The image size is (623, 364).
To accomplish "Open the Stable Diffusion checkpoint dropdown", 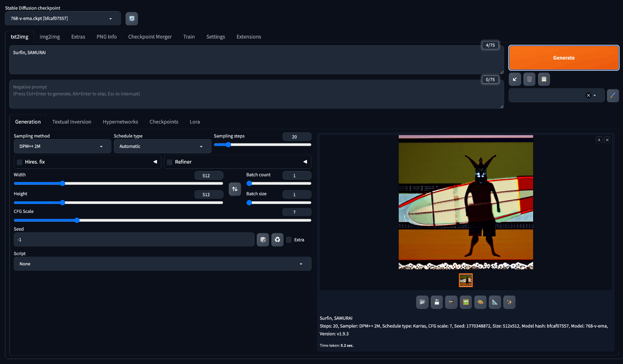I will [x=63, y=18].
